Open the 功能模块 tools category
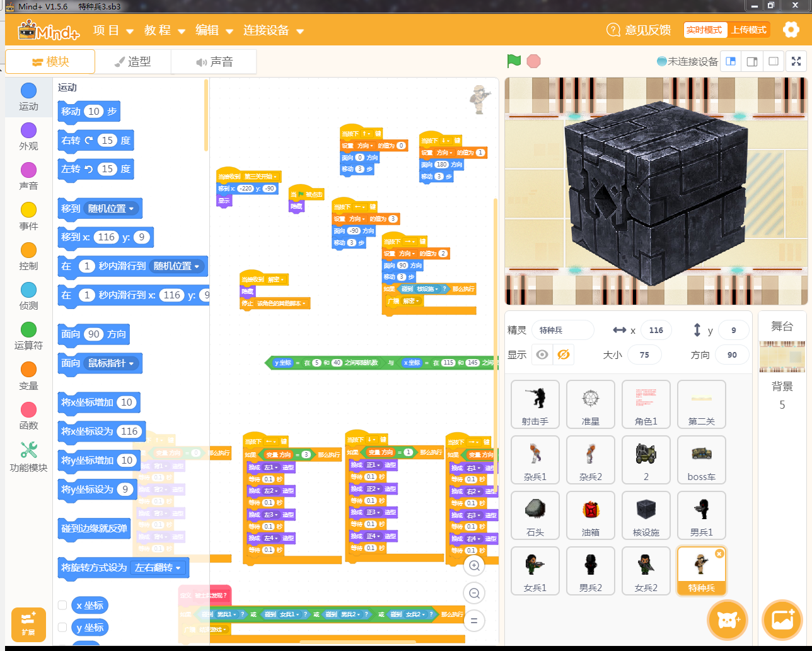This screenshot has width=812, height=651. click(x=28, y=457)
